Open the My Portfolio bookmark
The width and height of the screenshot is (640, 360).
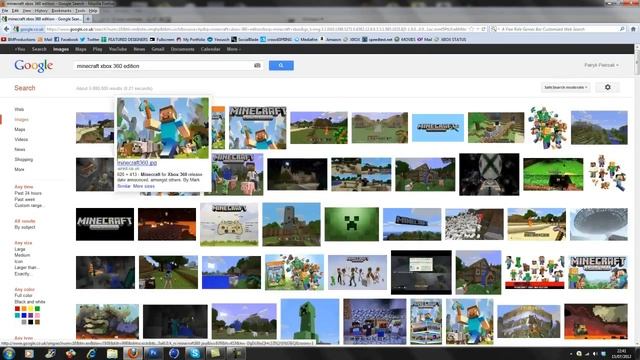191,40
